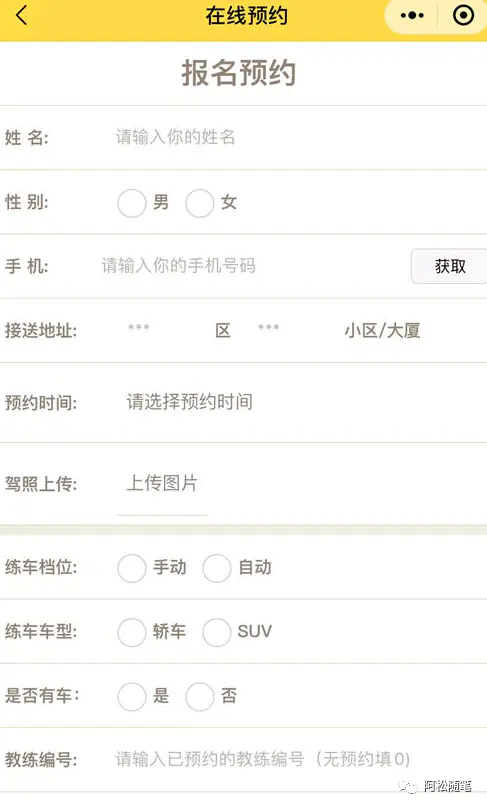The image size is (487, 808).
Task: Choose 手动 gear type
Action: tap(131, 568)
